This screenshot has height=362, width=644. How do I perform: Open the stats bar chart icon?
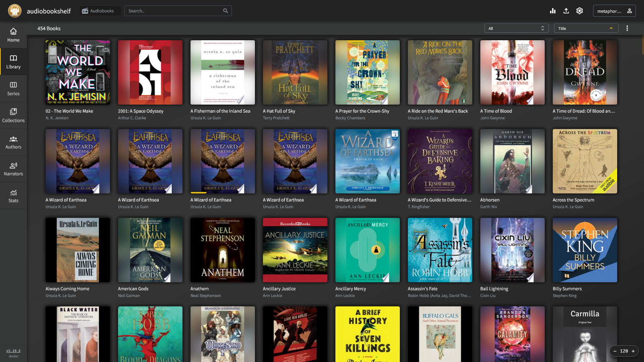pyautogui.click(x=552, y=11)
